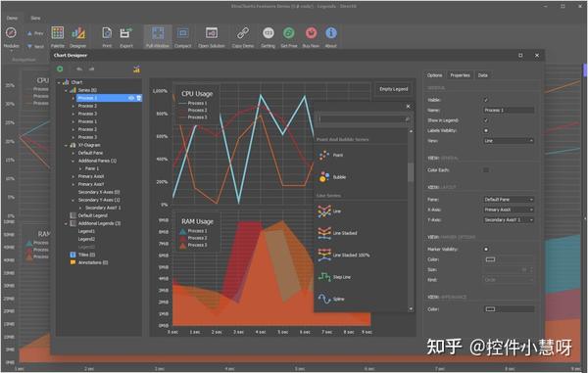Collapse the Additional Legends node

66,223
